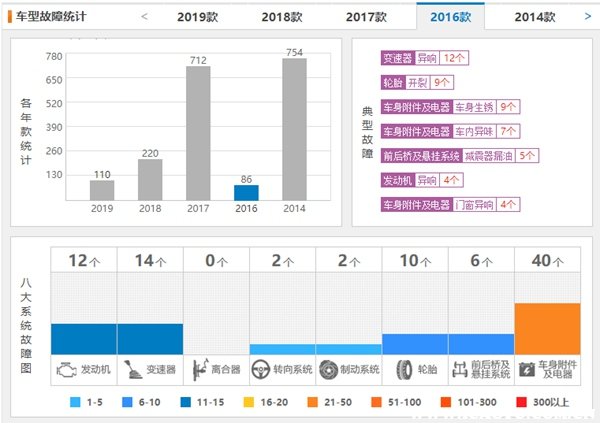Select the suspension (前后桥及悬挂系统) icon
The image size is (600, 423).
pos(460,369)
